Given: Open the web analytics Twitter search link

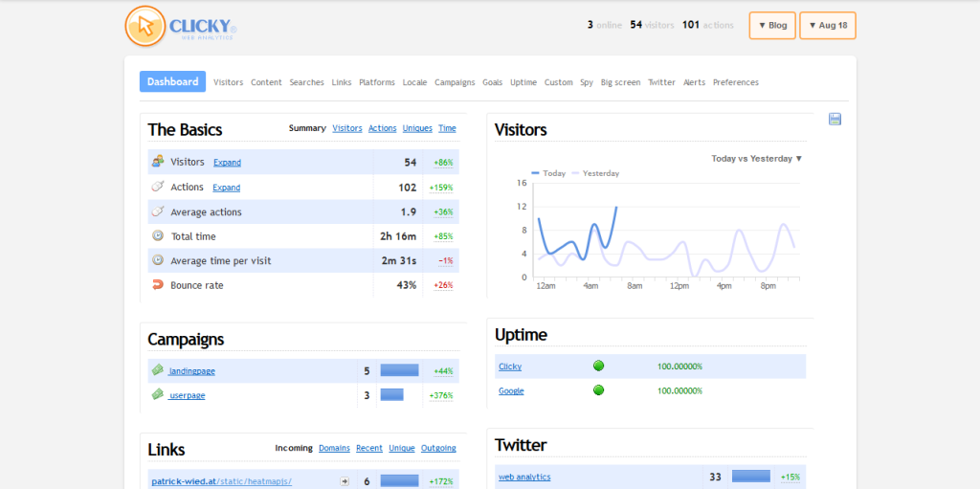Looking at the screenshot, I should coord(525,478).
